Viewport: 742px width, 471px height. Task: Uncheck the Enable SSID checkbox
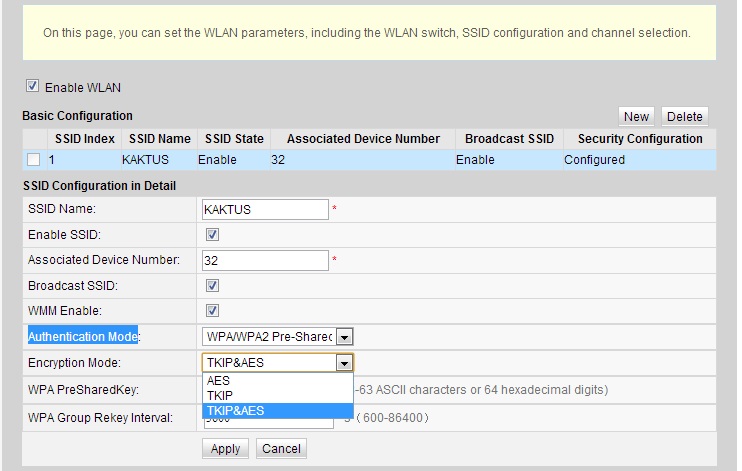coord(212,234)
